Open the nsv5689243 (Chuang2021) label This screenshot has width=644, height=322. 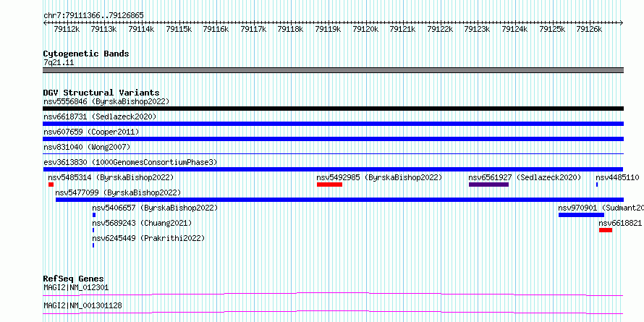tap(142, 223)
